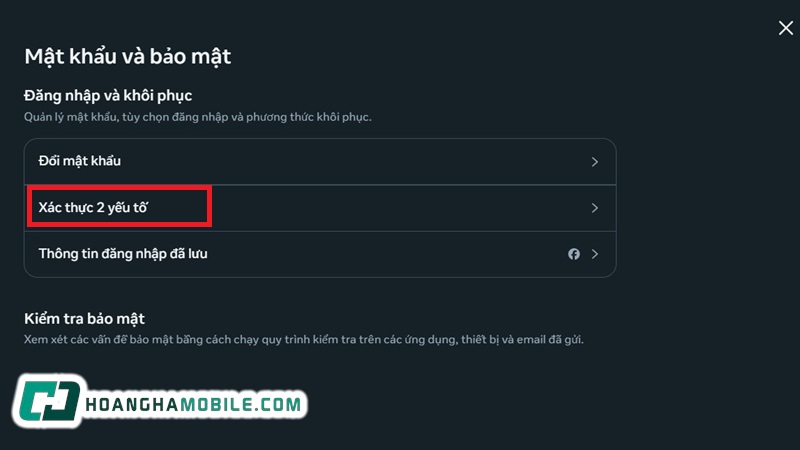Choose Xác thực 2 yếu tố

pyautogui.click(x=98, y=208)
